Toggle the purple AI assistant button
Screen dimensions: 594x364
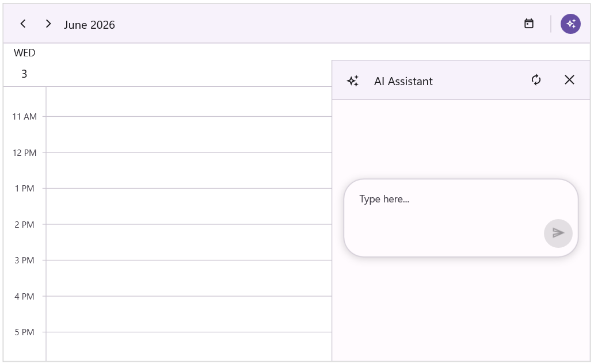(x=570, y=24)
